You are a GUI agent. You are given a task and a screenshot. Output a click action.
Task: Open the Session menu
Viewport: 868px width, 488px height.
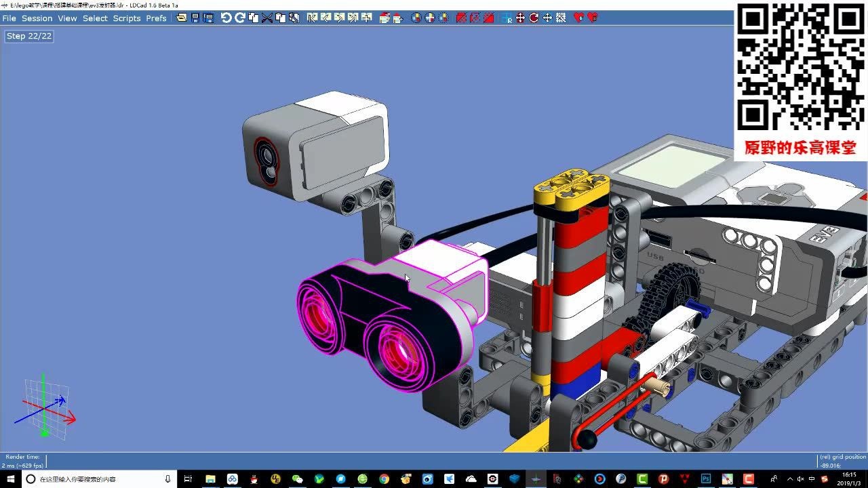point(37,18)
